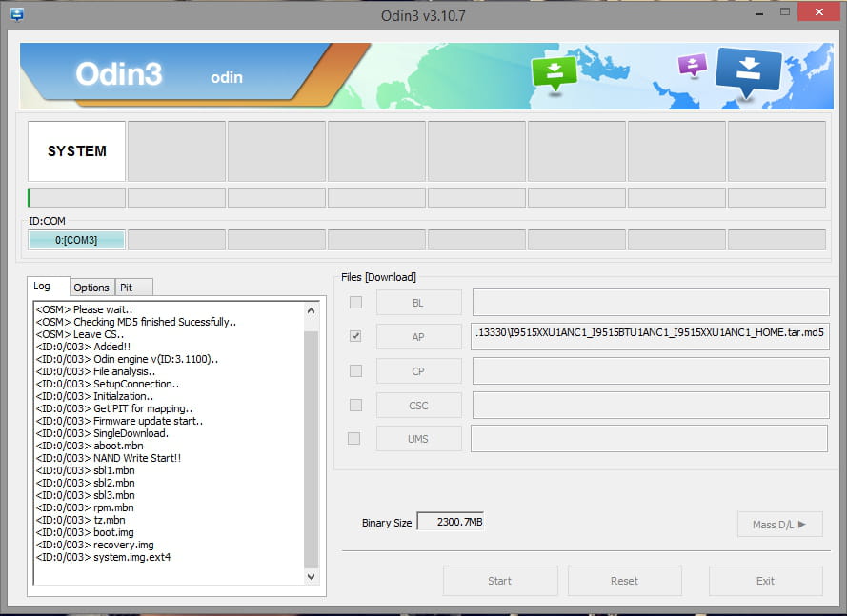Click the AP file button
This screenshot has width=847, height=616.
click(418, 337)
